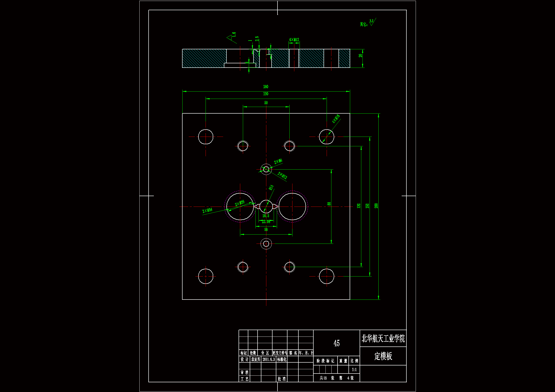Click the 北华航天工业学院 school name cell
This screenshot has height=392, width=555.
[x=383, y=338]
